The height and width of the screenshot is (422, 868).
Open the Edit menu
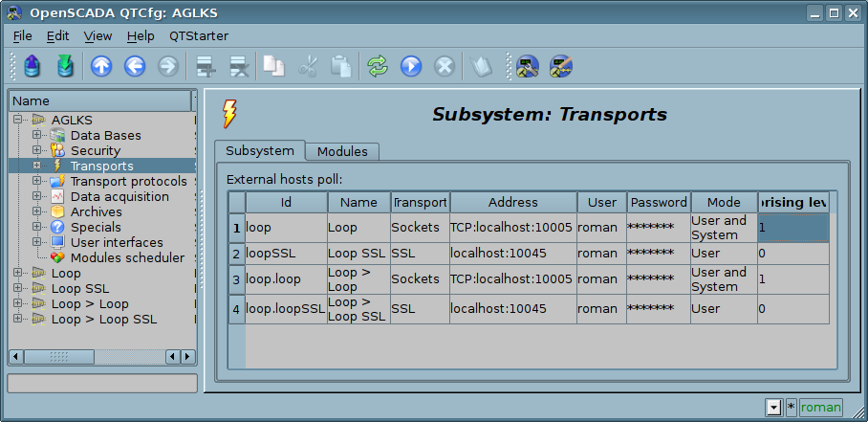57,36
